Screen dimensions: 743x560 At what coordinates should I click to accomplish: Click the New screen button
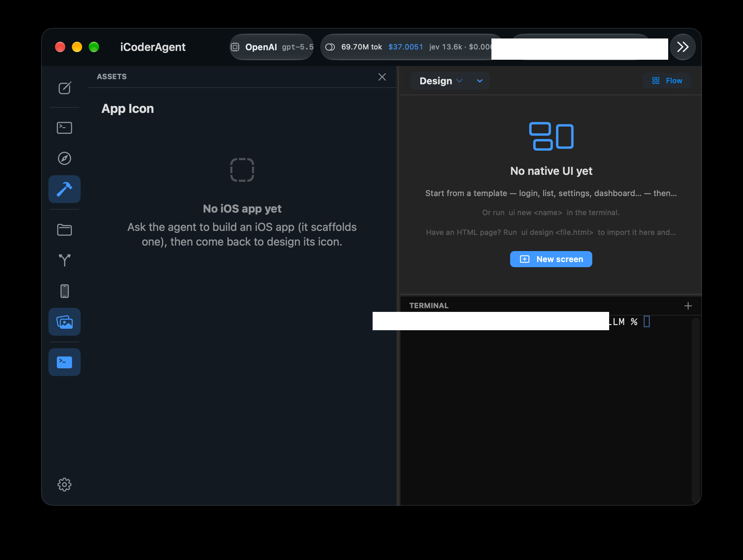point(551,259)
